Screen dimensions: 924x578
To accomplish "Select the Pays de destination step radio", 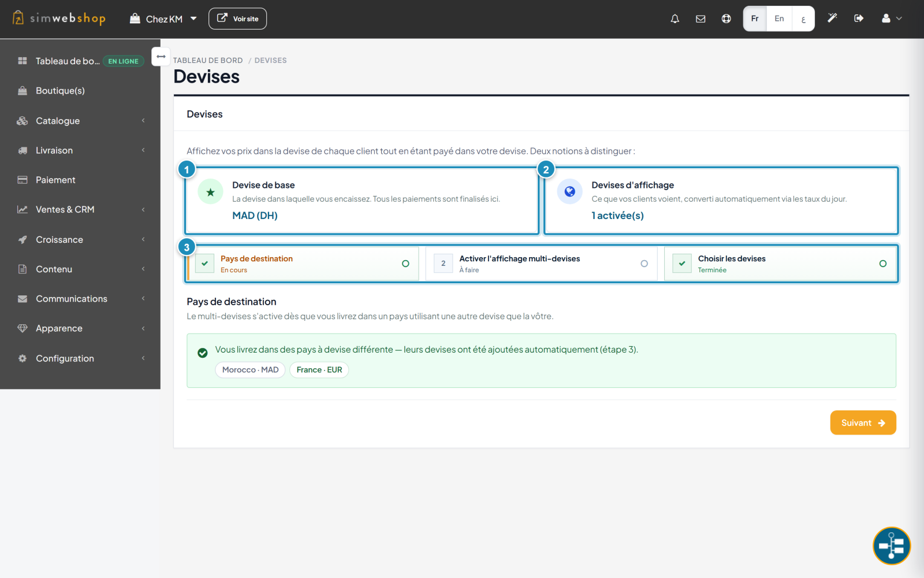I will click(405, 264).
